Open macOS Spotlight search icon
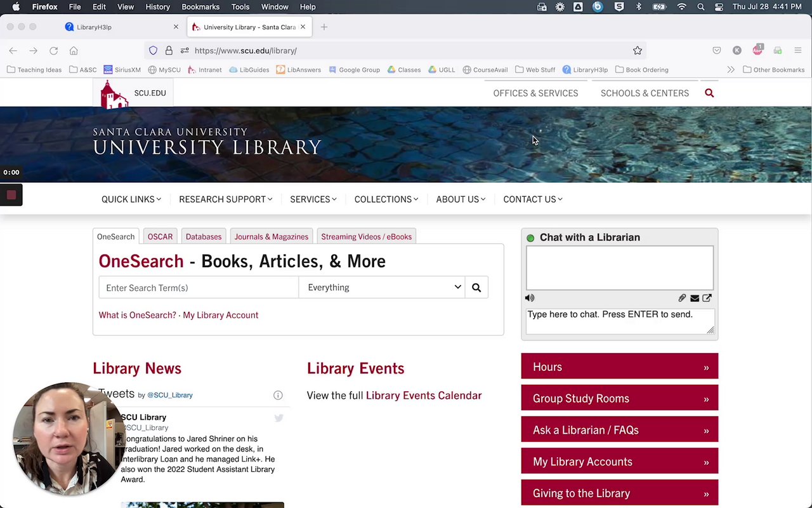The image size is (812, 508). click(701, 7)
